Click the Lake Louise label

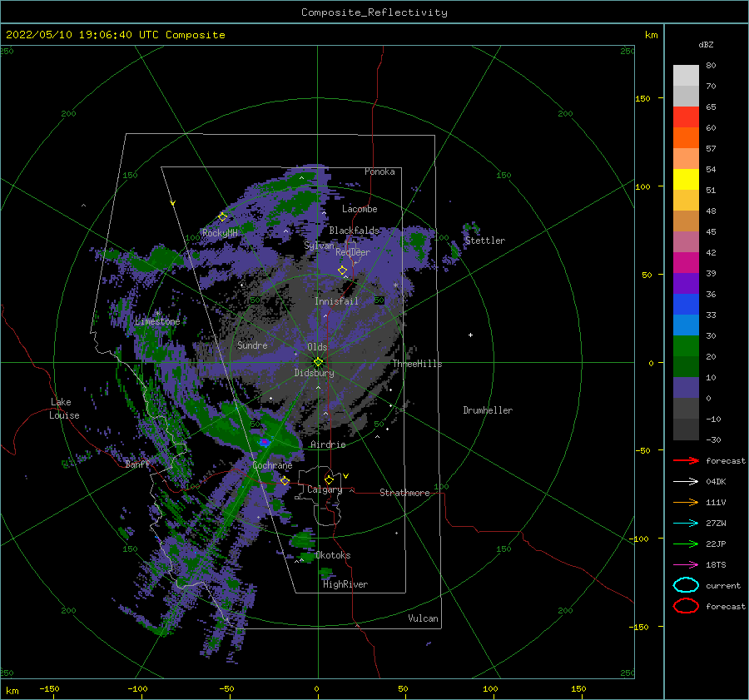point(64,409)
